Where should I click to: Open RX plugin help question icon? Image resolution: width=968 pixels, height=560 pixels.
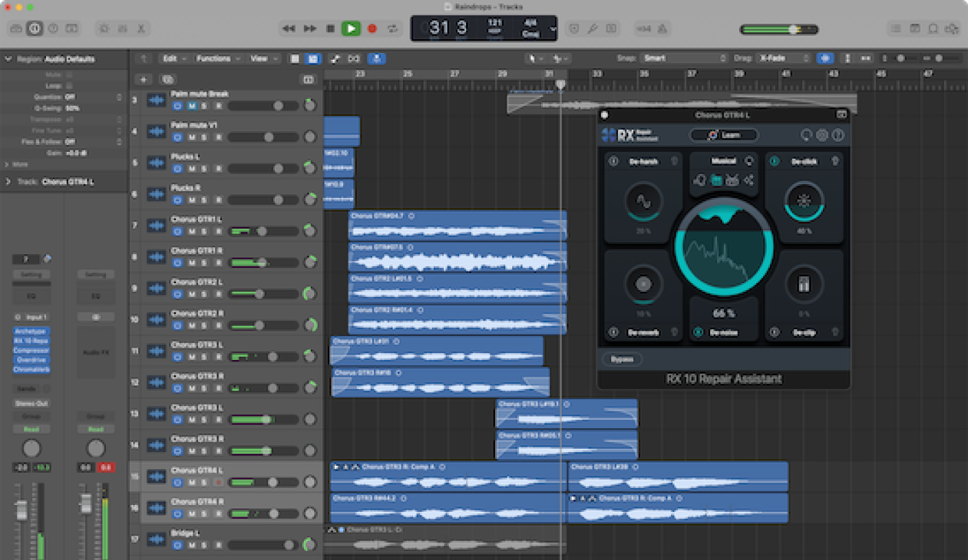tap(838, 135)
